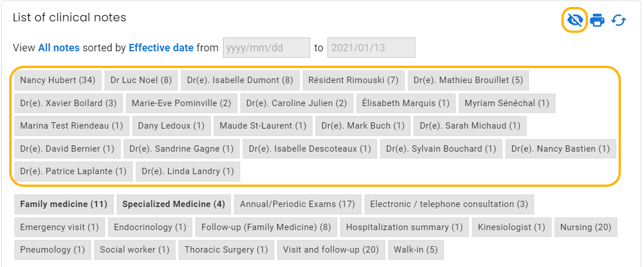
Task: Toggle the hide filters eye icon
Action: click(575, 20)
